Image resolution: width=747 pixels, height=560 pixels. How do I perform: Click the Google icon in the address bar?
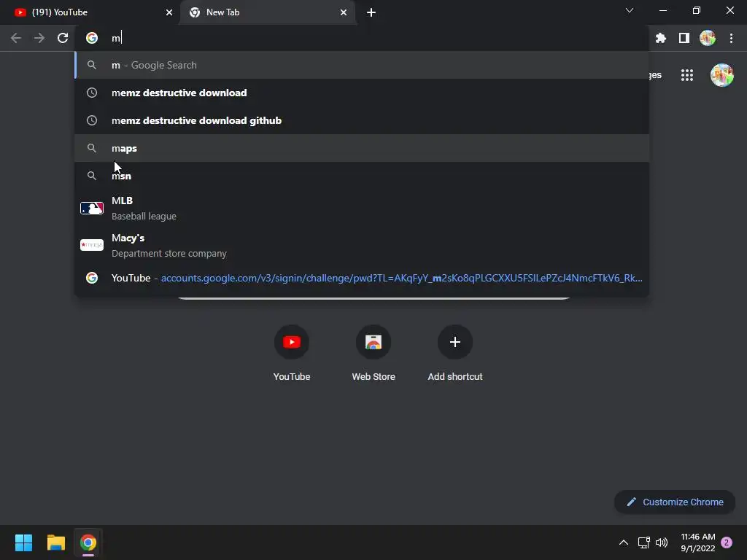pyautogui.click(x=92, y=38)
